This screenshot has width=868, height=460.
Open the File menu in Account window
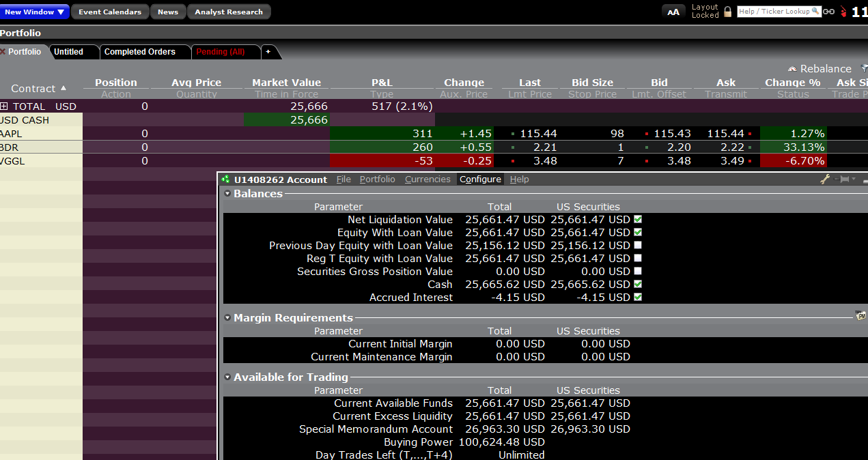click(x=344, y=179)
